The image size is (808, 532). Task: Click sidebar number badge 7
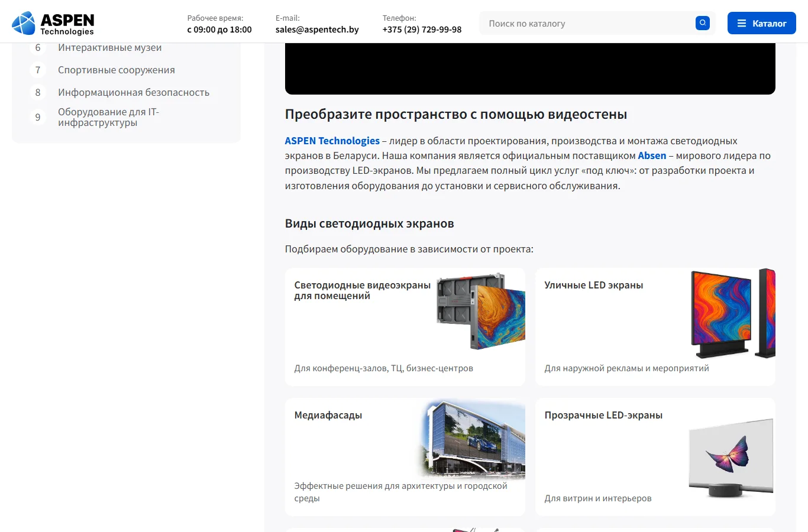coord(38,70)
